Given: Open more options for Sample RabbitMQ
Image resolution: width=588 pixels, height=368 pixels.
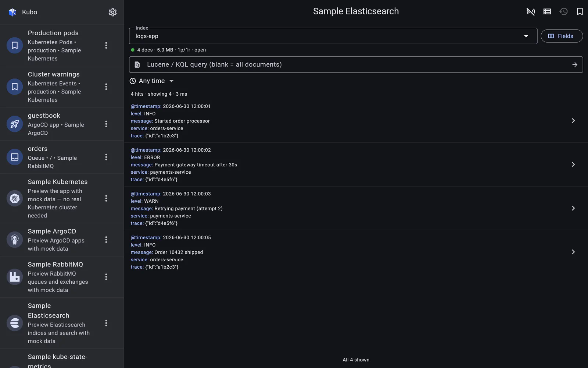Looking at the screenshot, I should tap(106, 277).
